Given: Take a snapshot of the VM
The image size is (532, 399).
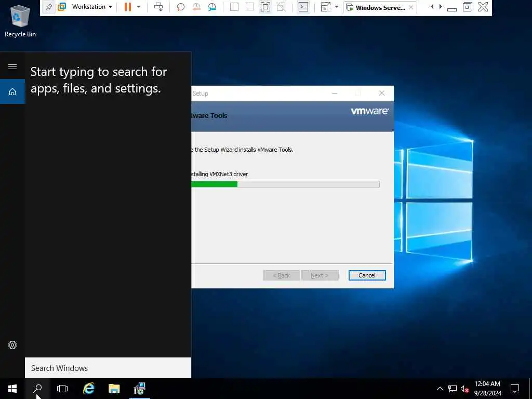Looking at the screenshot, I should coord(180,7).
